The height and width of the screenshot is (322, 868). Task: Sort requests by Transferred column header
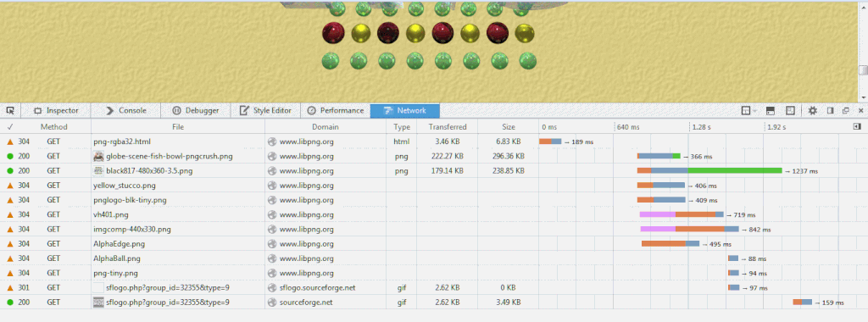(x=448, y=127)
